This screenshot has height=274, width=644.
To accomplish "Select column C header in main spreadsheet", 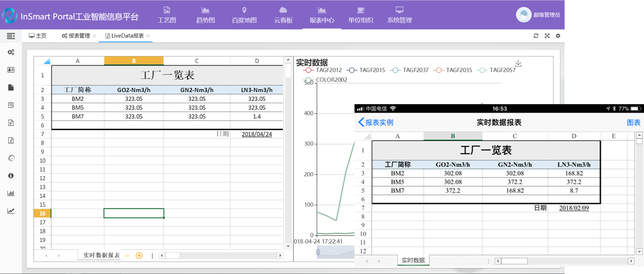I will click(x=197, y=61).
